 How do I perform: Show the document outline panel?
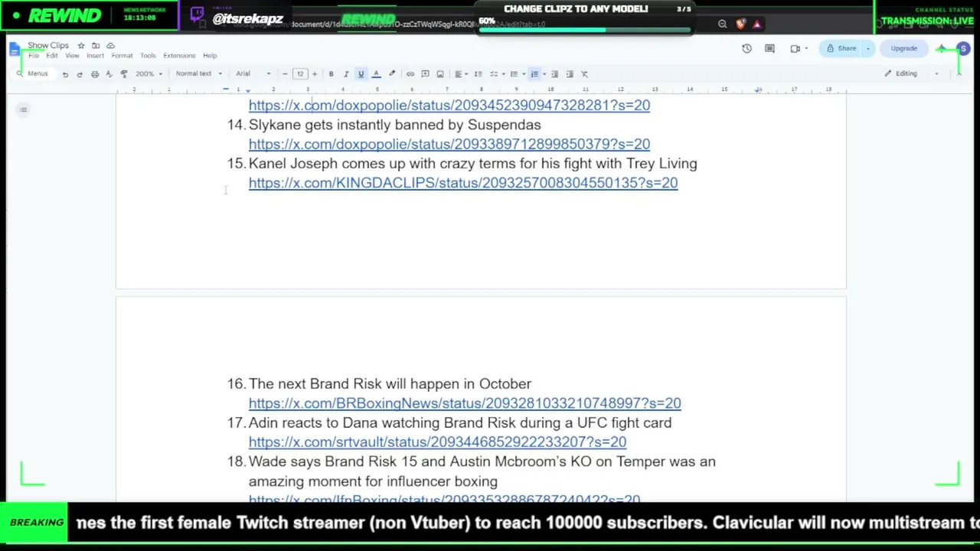pos(24,110)
